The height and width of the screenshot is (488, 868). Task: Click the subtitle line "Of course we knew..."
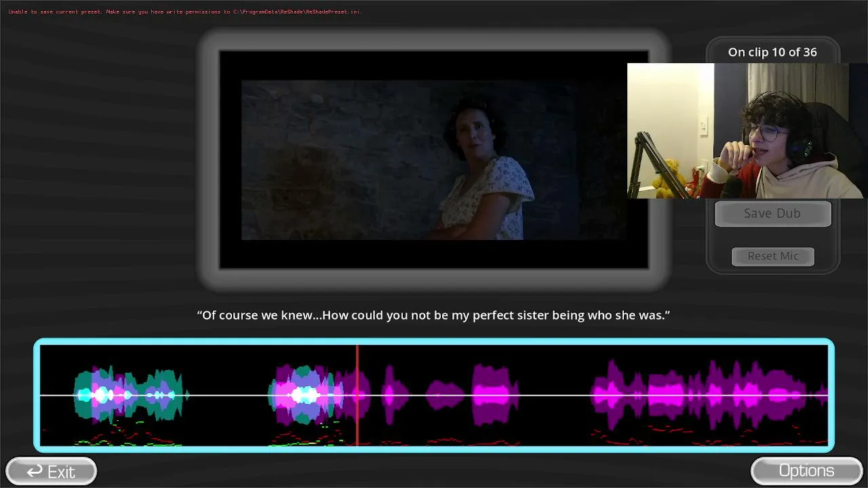[433, 315]
